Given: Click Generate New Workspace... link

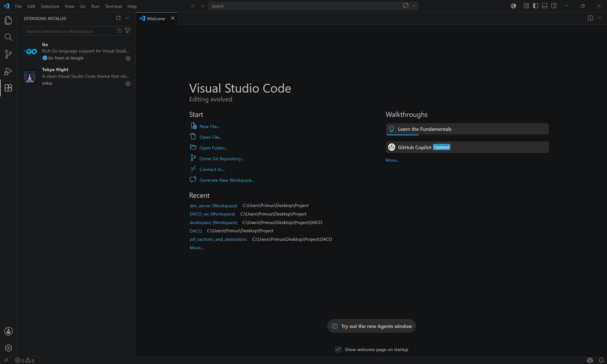Looking at the screenshot, I should click(227, 180).
